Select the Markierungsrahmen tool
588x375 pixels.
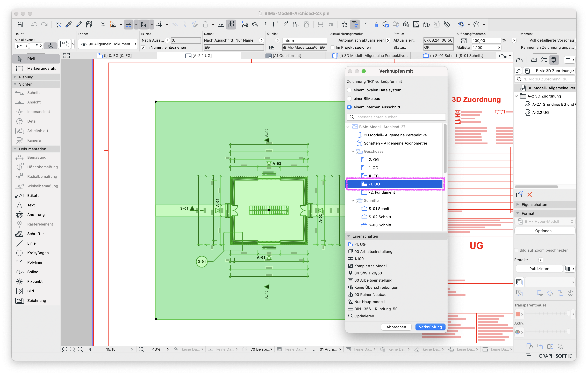click(36, 68)
